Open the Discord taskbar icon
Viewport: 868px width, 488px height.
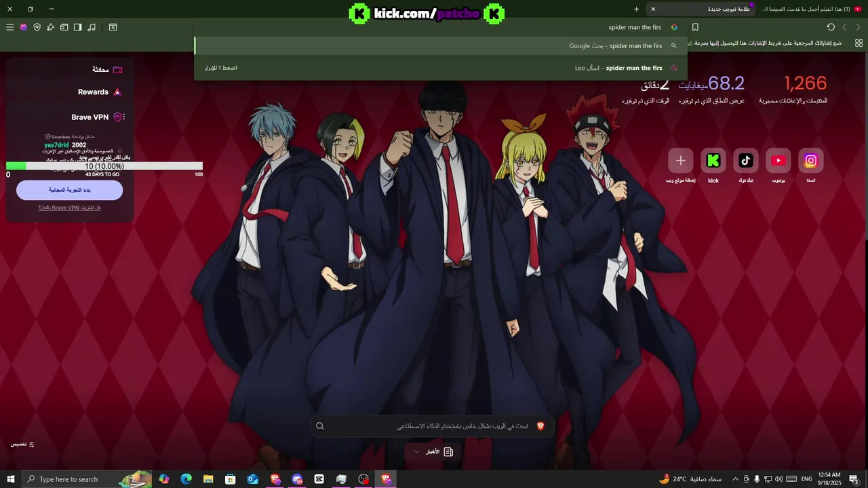pos(297,479)
